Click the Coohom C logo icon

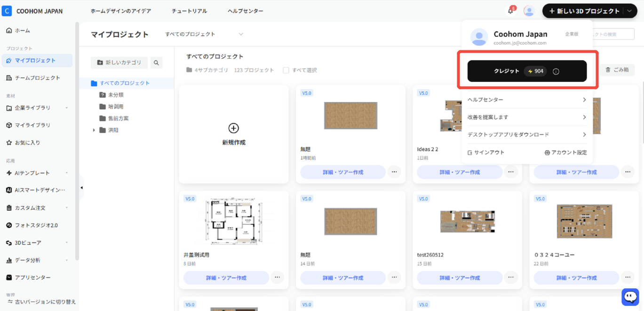(x=7, y=11)
